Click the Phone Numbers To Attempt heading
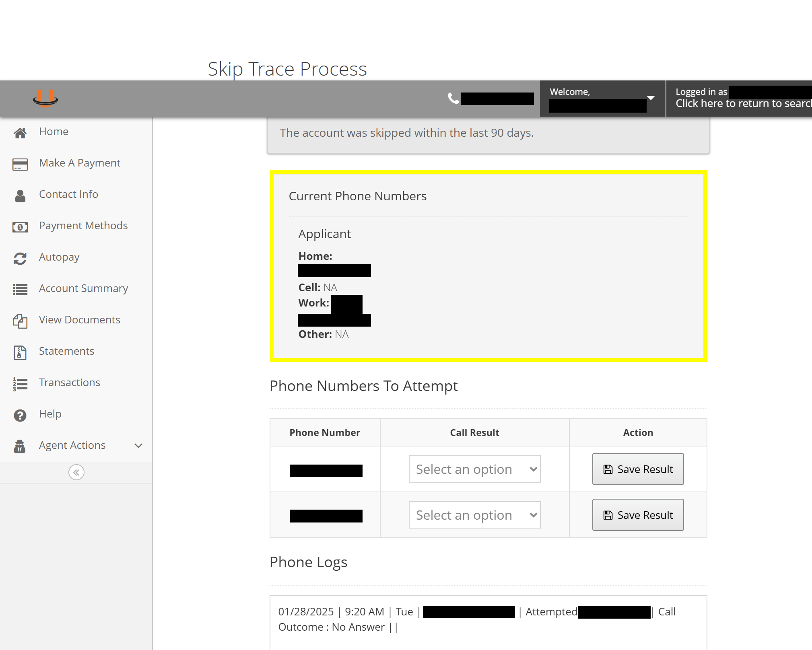This screenshot has height=650, width=812. point(363,386)
